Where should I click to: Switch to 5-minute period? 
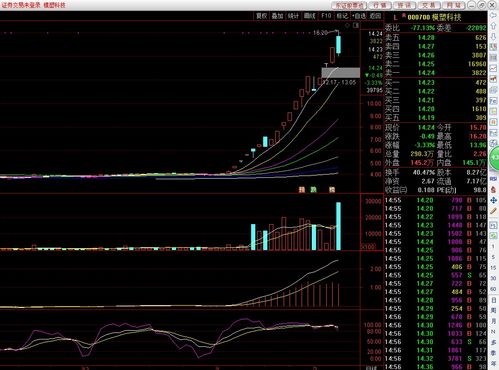[493, 257]
